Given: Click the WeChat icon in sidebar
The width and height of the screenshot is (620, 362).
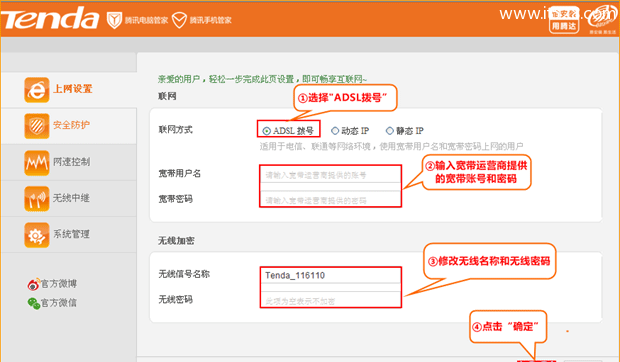Looking at the screenshot, I should pyautogui.click(x=34, y=303).
